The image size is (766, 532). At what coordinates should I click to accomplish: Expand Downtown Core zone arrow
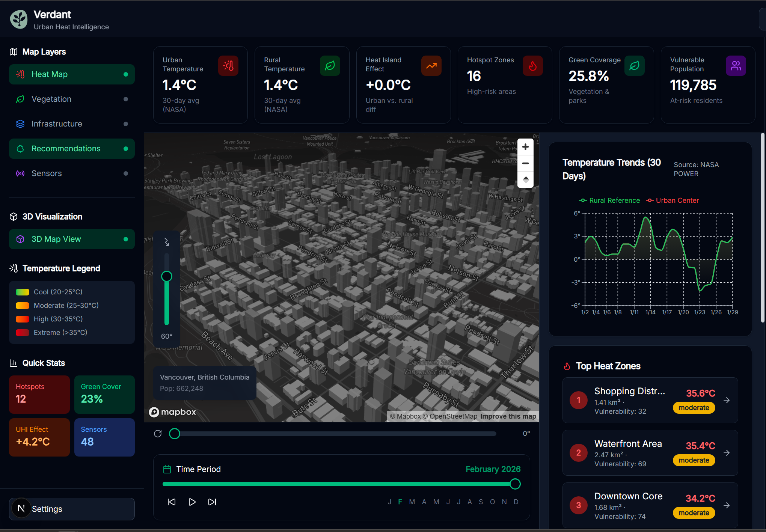(727, 505)
